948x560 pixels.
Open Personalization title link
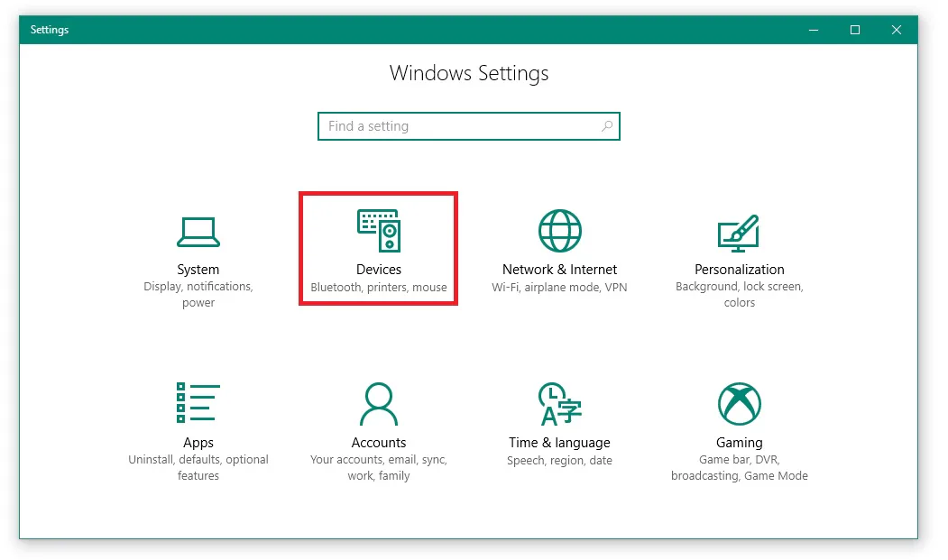point(740,270)
